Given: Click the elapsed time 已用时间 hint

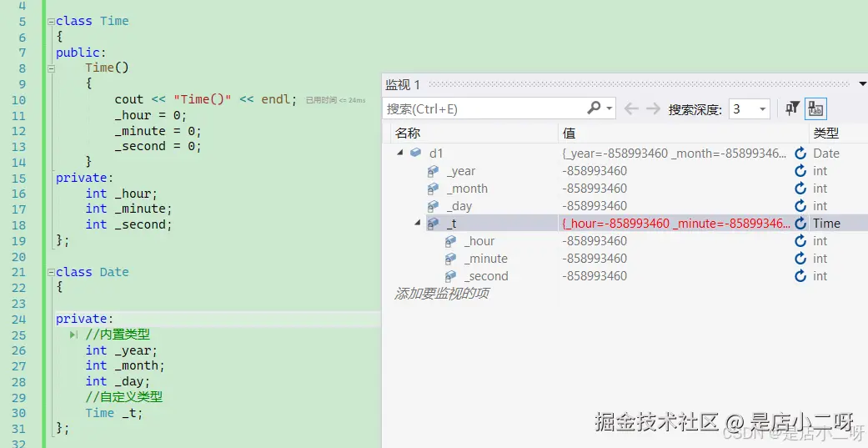Looking at the screenshot, I should pyautogui.click(x=335, y=100).
